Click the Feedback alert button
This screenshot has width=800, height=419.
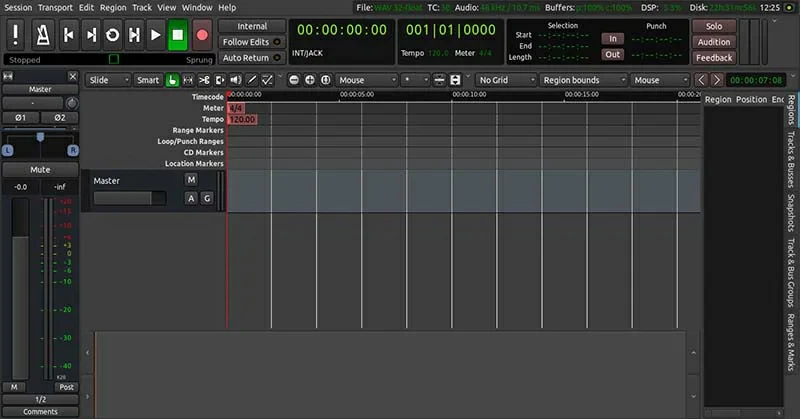(714, 58)
